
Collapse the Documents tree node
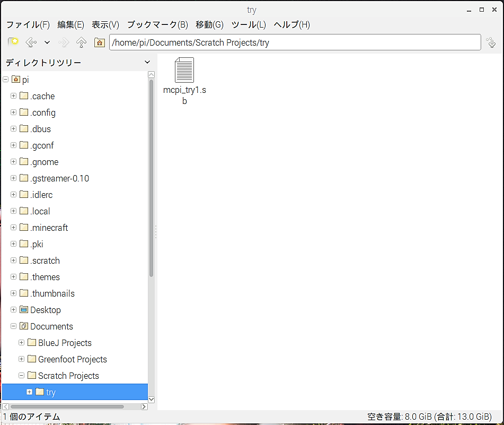click(13, 326)
